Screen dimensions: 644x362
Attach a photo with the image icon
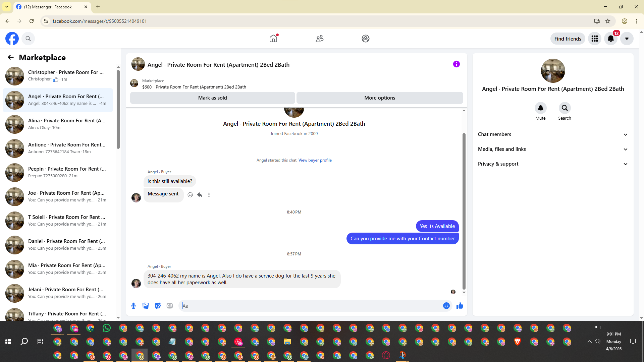pyautogui.click(x=146, y=306)
